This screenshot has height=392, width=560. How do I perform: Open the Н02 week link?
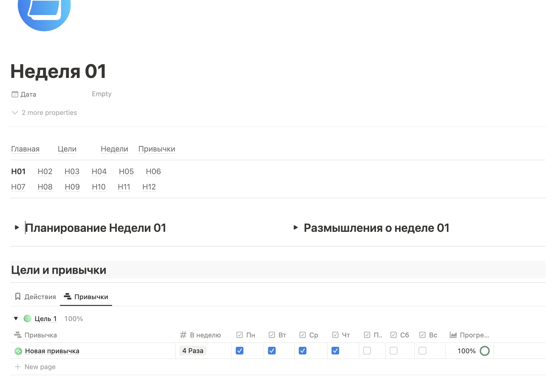point(45,171)
